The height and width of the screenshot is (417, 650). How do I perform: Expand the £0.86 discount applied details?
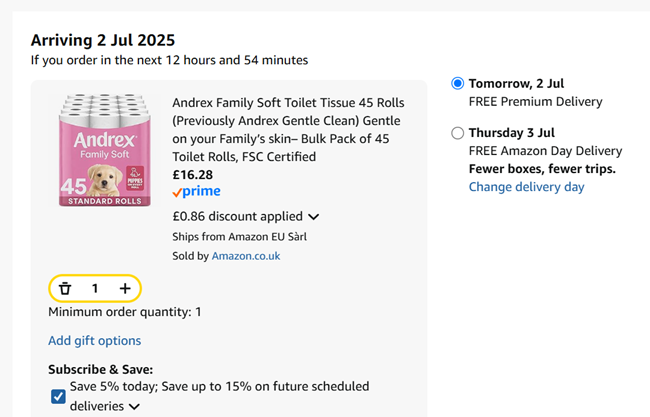click(313, 216)
